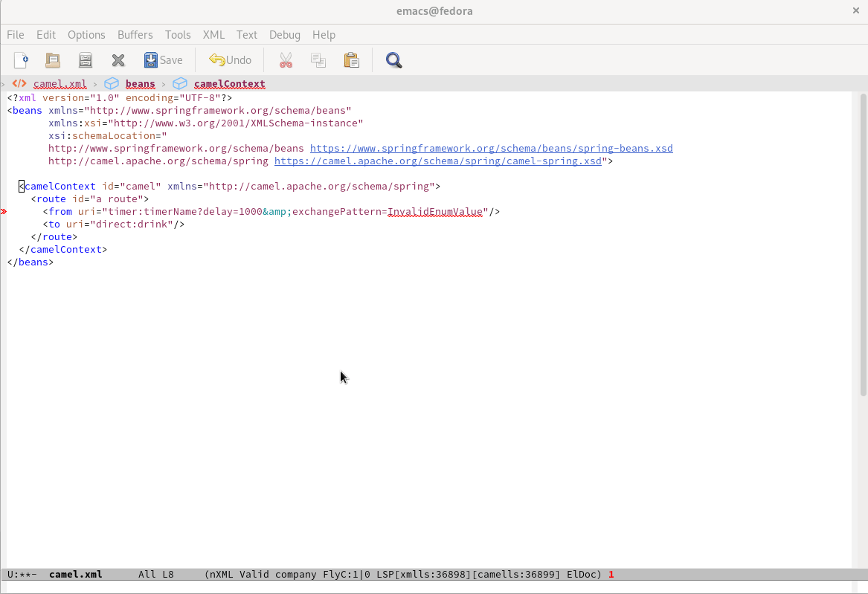Select the camelContext breadcrumb segment
Viewport: 868px width, 594px height.
point(229,84)
